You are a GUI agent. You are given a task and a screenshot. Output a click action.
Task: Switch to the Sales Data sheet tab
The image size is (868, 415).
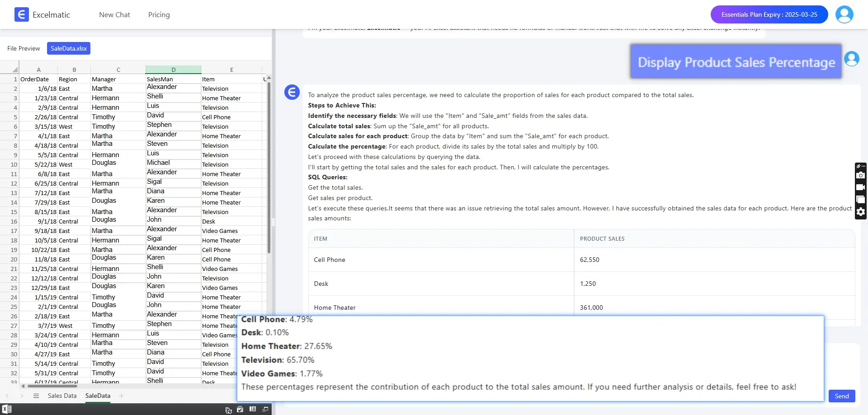coord(62,396)
